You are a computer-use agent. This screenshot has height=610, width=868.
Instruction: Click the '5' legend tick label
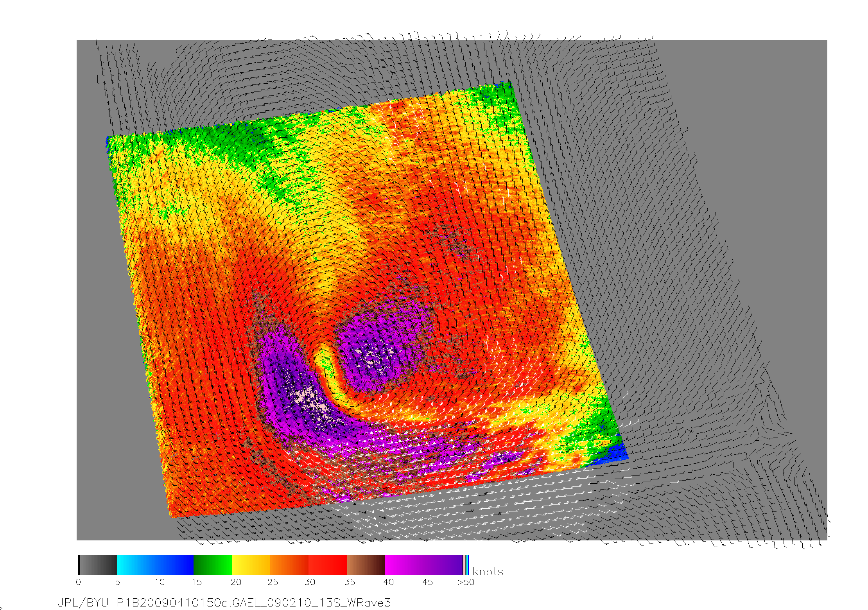(117, 582)
